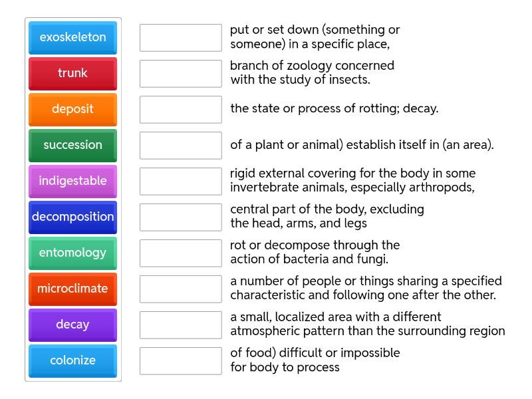Pick the orange deposit tile
Viewport: 532px width, 399px height.
pyautogui.click(x=72, y=109)
